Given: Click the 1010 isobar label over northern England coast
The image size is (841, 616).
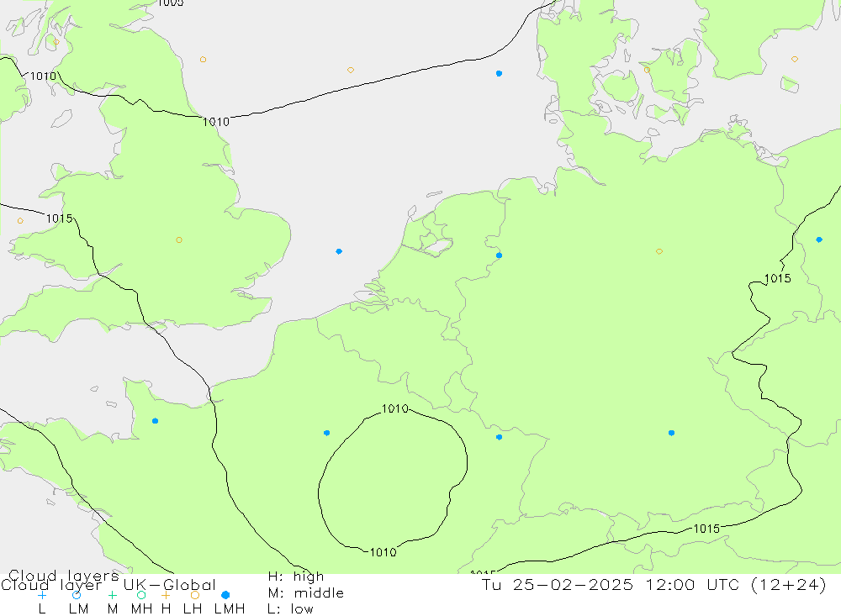Looking at the screenshot, I should coord(216,122).
